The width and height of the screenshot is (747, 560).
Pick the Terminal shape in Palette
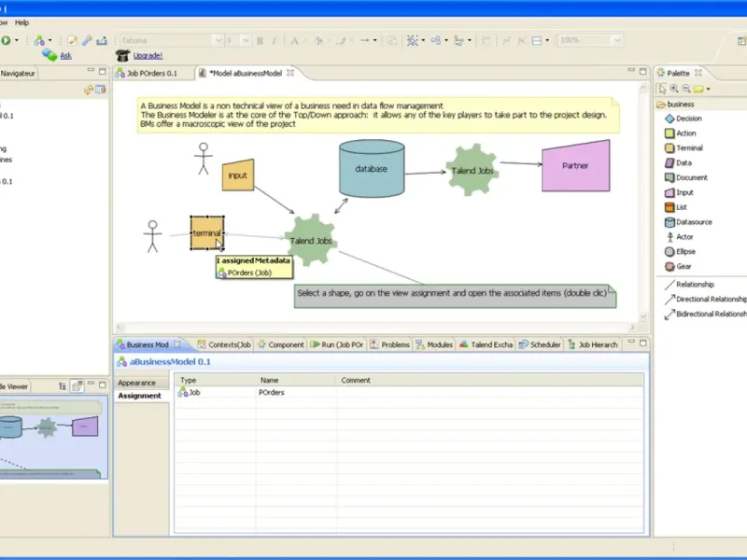(x=684, y=148)
